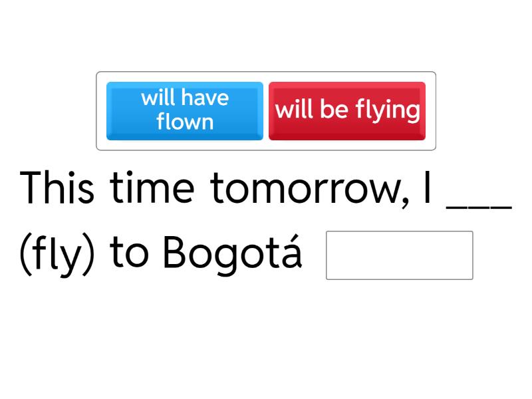Screen dimensions: 532x399
Task: Pick the blue answer option
Action: click(185, 110)
